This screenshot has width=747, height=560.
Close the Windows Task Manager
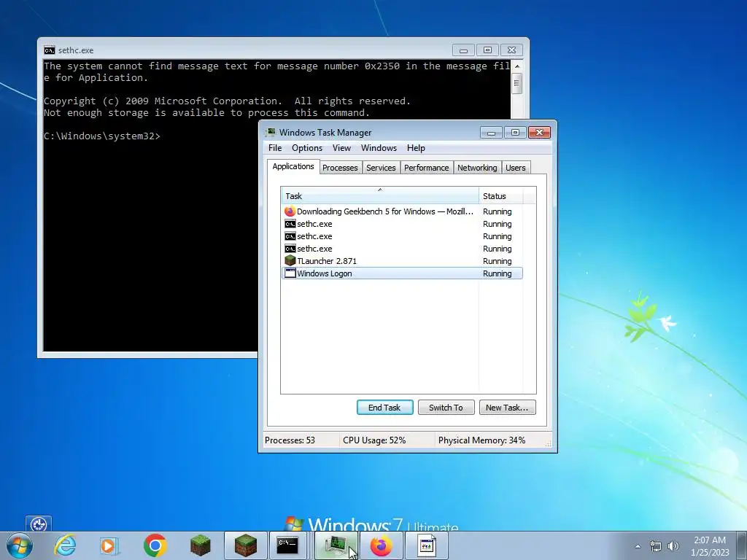[x=539, y=133]
